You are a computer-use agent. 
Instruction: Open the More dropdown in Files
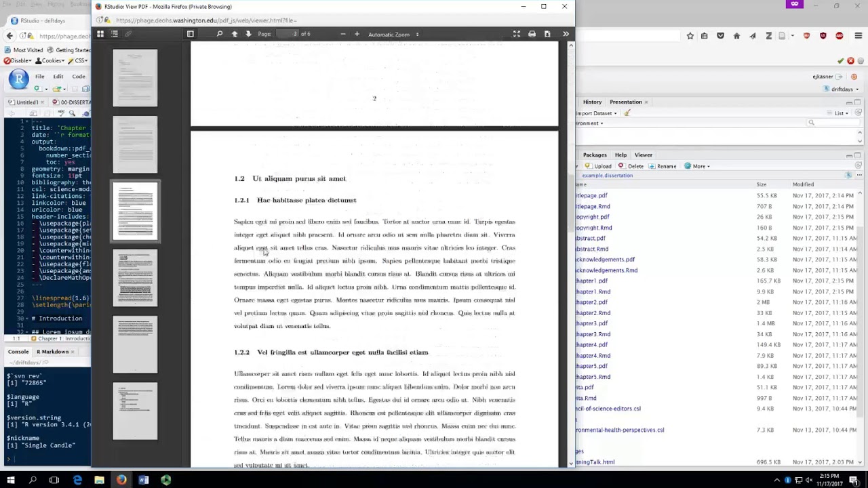pos(696,166)
